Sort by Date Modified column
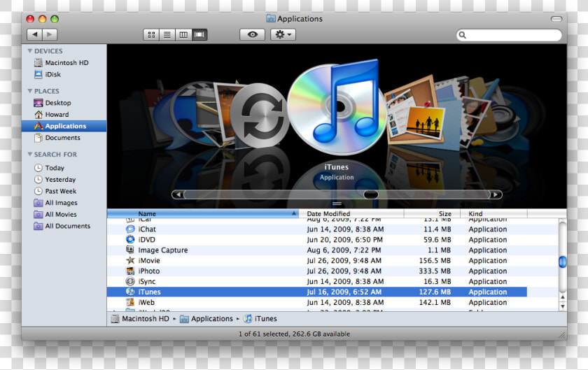This screenshot has width=588, height=370. point(351,214)
